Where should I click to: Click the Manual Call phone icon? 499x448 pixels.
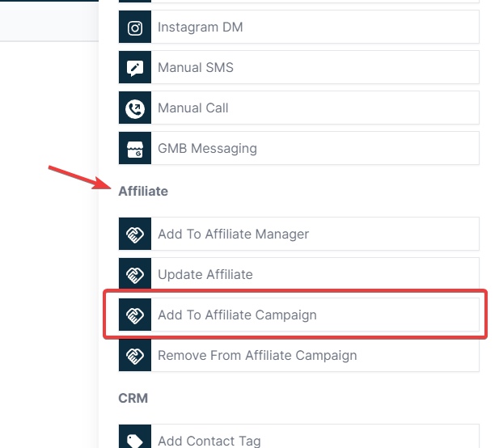[135, 108]
